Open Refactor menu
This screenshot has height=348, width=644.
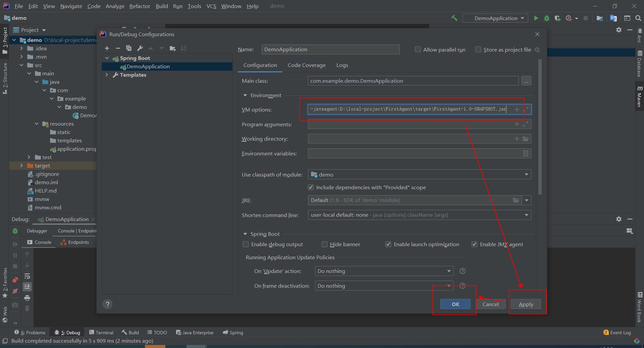point(140,6)
